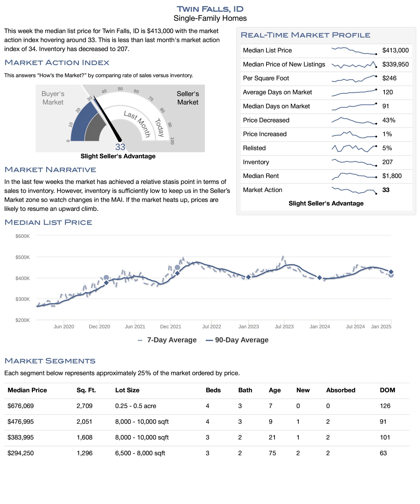Image resolution: width=420 pixels, height=504 pixels.
Task: Click the $383,995 median price cell
Action: point(21,437)
